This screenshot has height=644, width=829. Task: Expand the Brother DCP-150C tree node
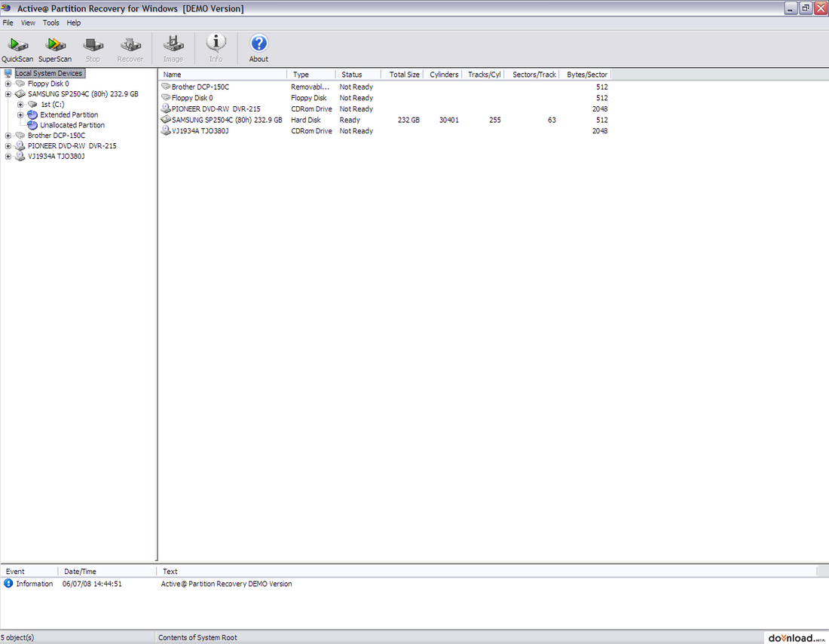(8, 136)
